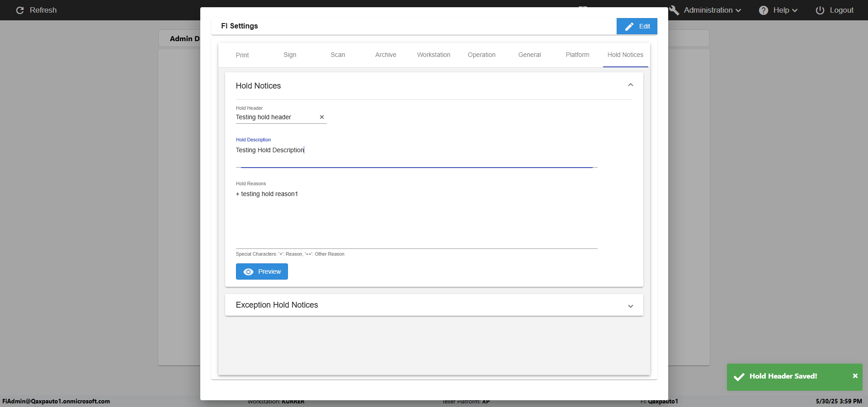Click the pencil Edit icon

tap(629, 27)
